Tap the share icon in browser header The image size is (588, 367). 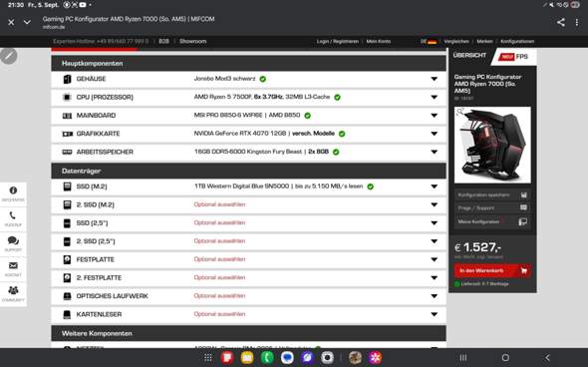point(561,23)
